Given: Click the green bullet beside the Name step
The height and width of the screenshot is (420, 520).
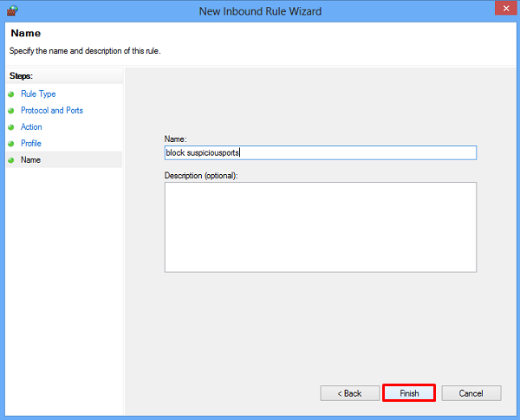Looking at the screenshot, I should (x=11, y=160).
